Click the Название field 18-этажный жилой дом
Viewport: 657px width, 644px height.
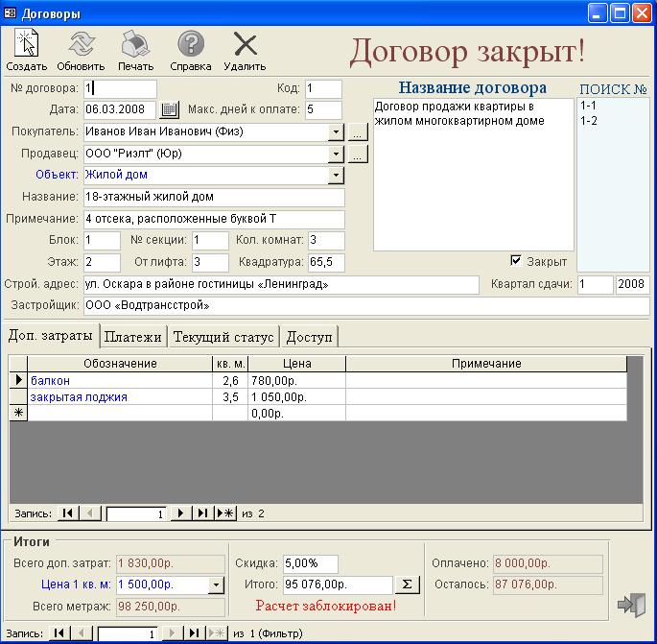(214, 197)
